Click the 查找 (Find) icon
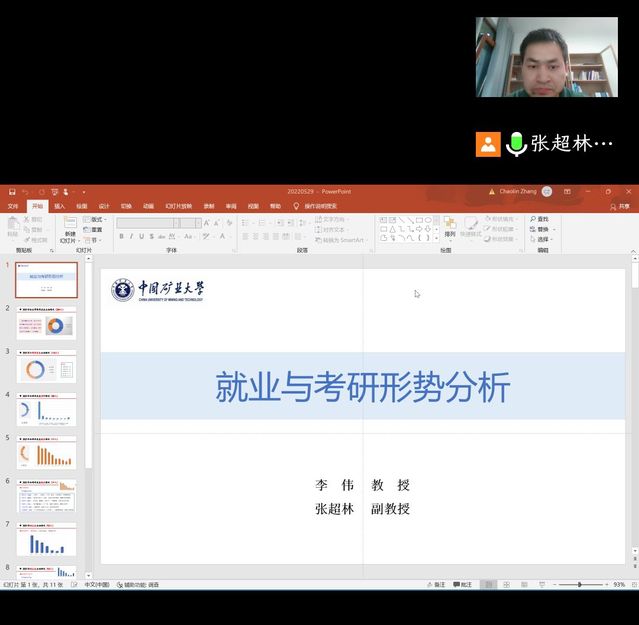Screen dimensions: 639x625 click(539, 219)
